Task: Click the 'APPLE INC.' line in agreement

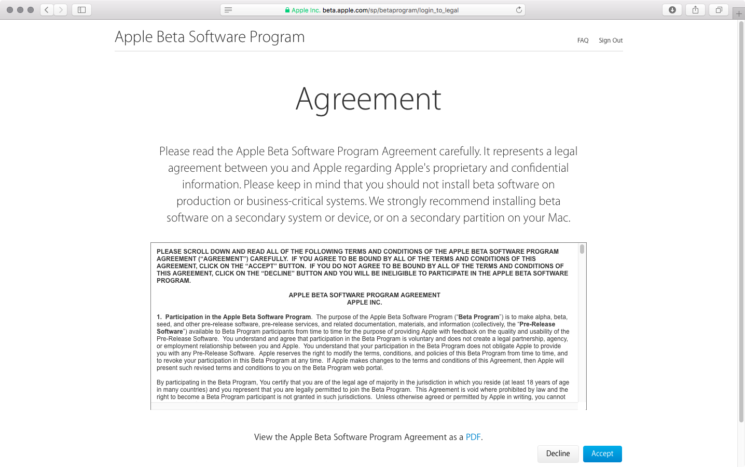Action: (x=364, y=303)
